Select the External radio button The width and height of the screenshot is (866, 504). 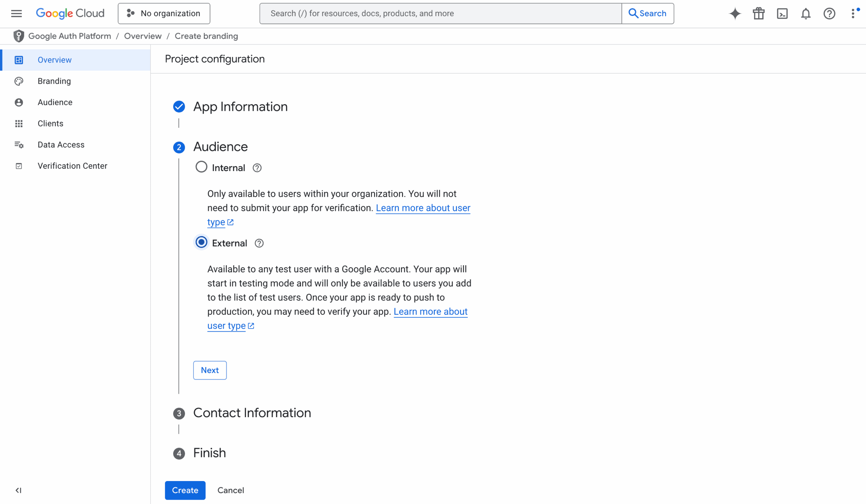pos(201,242)
